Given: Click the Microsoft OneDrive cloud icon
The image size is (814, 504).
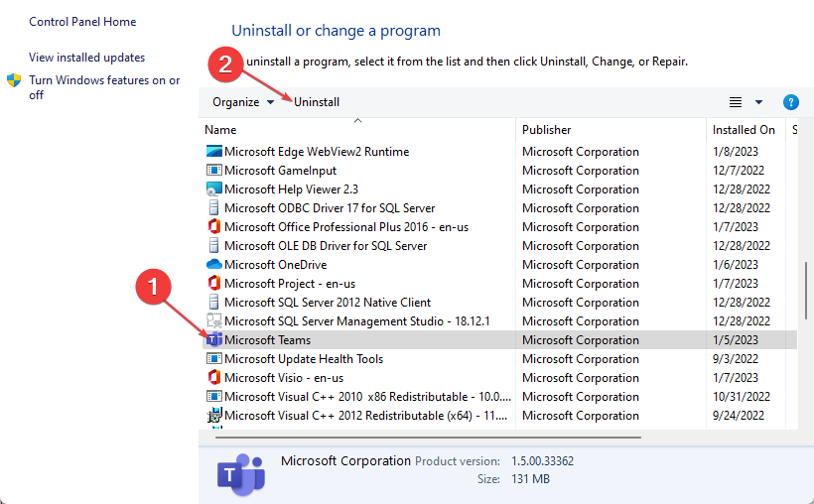Looking at the screenshot, I should (x=213, y=265).
